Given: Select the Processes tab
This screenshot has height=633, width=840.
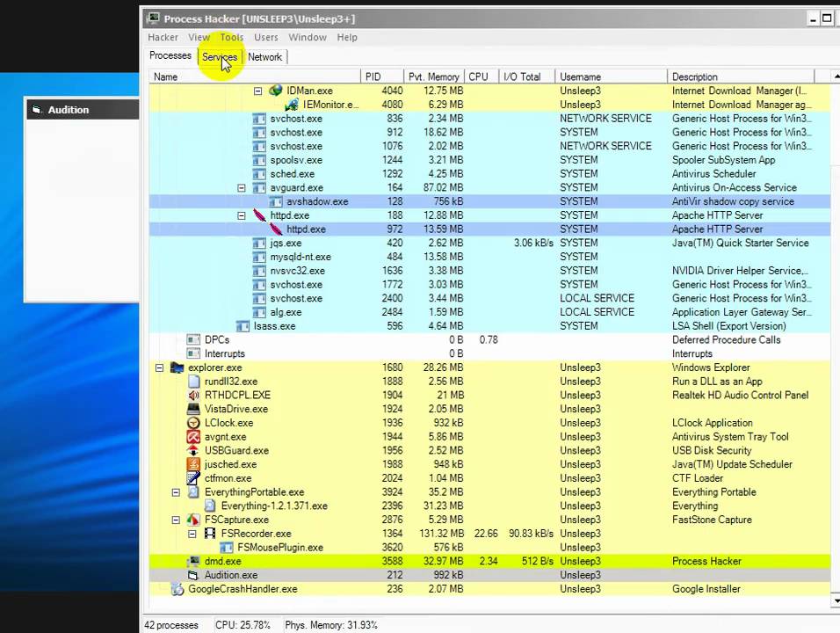Looking at the screenshot, I should (170, 55).
